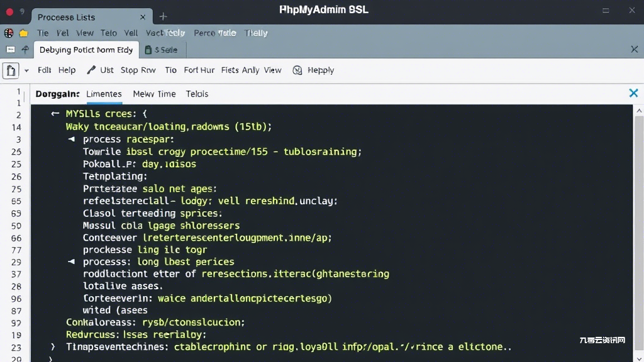Click the Tio toolbar button
This screenshot has width=644, height=362.
tap(171, 70)
